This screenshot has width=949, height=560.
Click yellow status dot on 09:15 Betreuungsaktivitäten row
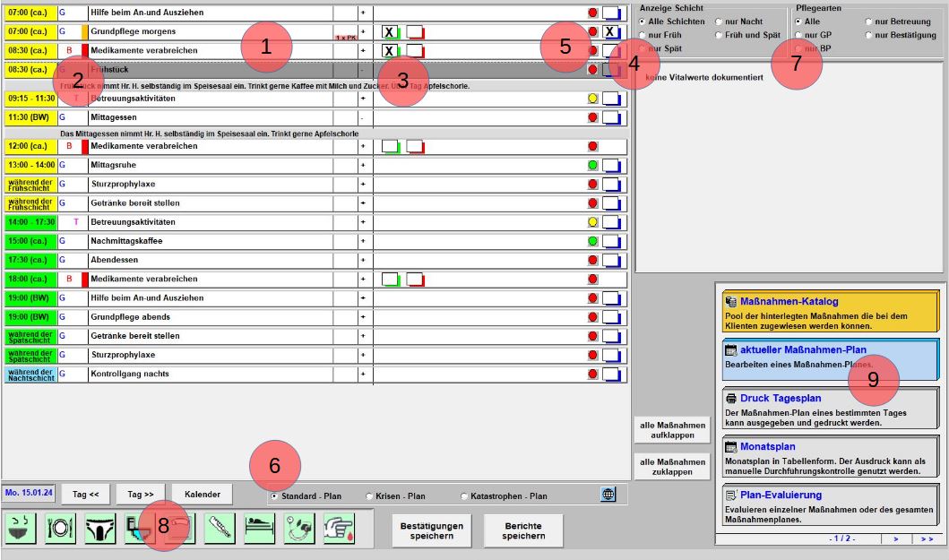[592, 98]
